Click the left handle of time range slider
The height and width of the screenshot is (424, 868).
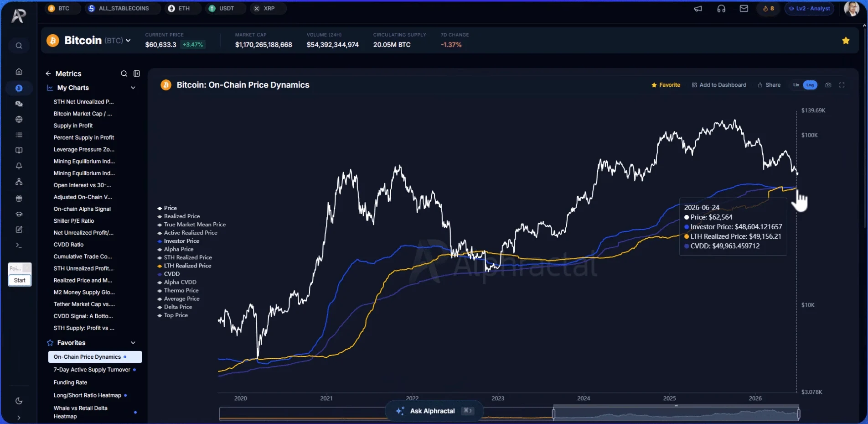(x=553, y=414)
